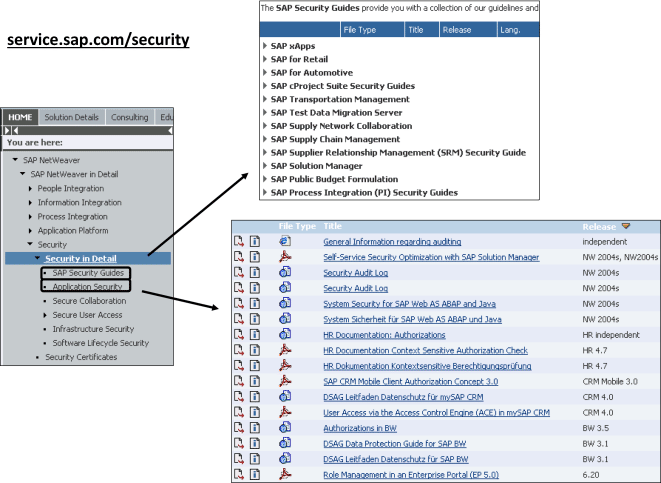Open HR Documentation: Authorizations link
The image size is (661, 483).
coord(384,335)
